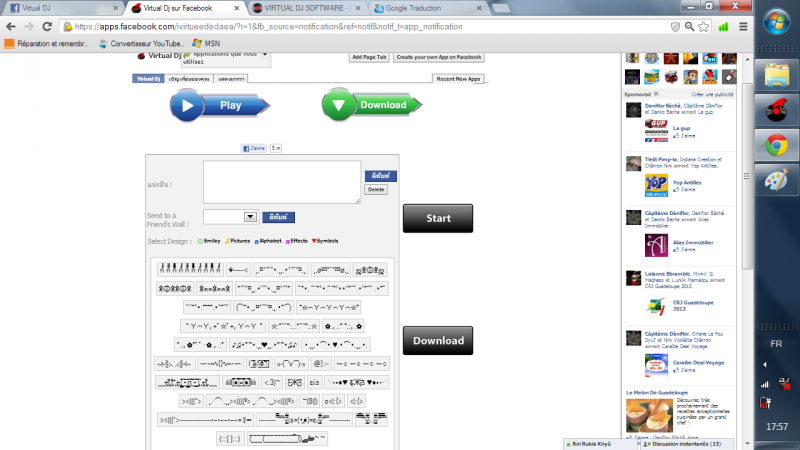Select the Smiley design category

(209, 241)
